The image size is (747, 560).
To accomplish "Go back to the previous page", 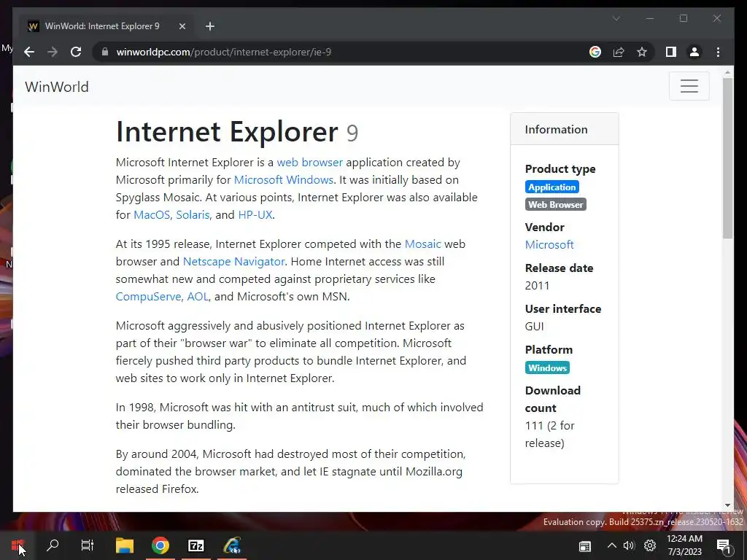I will coord(29,52).
